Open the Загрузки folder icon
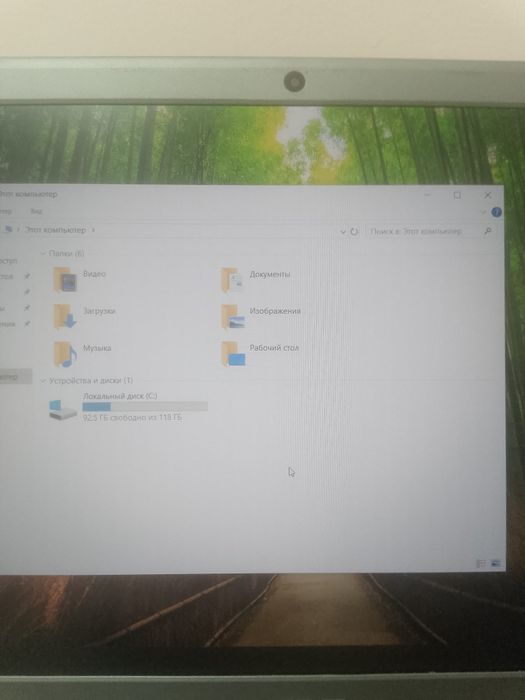 pyautogui.click(x=65, y=317)
